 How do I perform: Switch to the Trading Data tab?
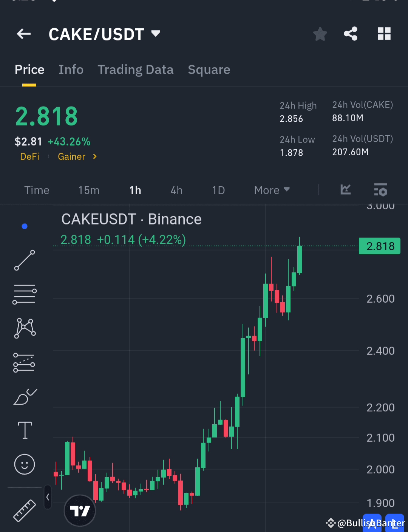pyautogui.click(x=136, y=70)
